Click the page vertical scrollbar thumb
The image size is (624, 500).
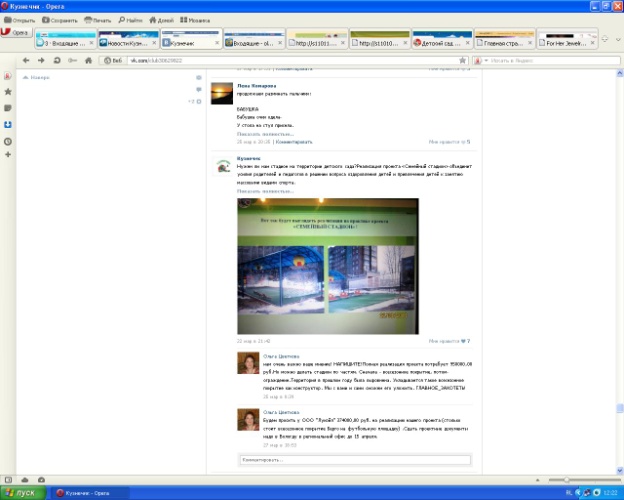[620, 409]
